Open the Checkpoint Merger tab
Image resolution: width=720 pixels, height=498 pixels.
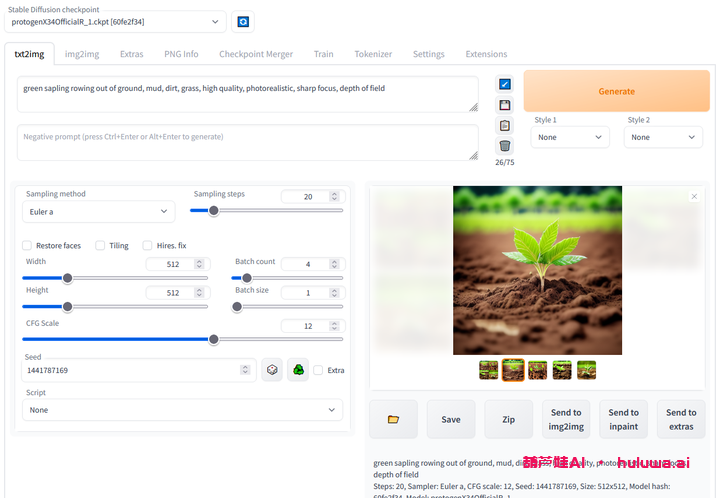pos(256,54)
